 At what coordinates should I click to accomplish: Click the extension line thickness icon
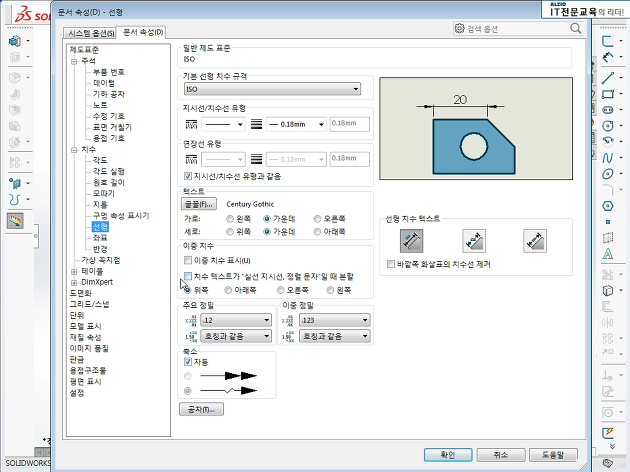click(256, 159)
